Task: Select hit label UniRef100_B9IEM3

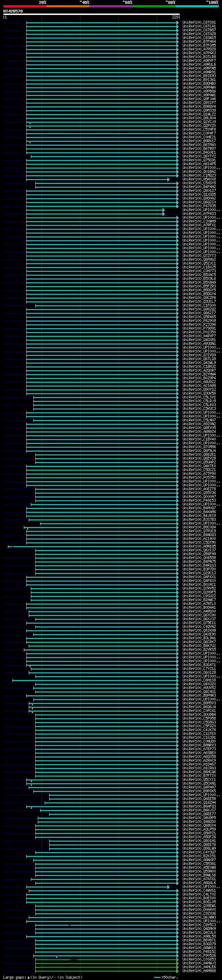Action: coord(199,76)
